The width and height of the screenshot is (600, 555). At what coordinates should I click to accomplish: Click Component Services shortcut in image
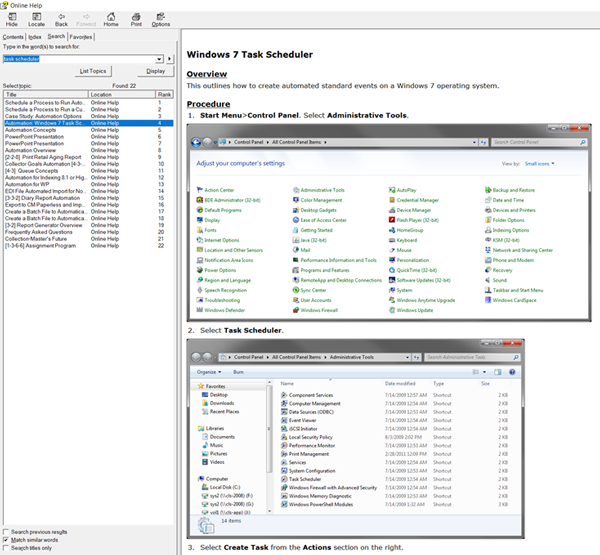click(x=307, y=395)
